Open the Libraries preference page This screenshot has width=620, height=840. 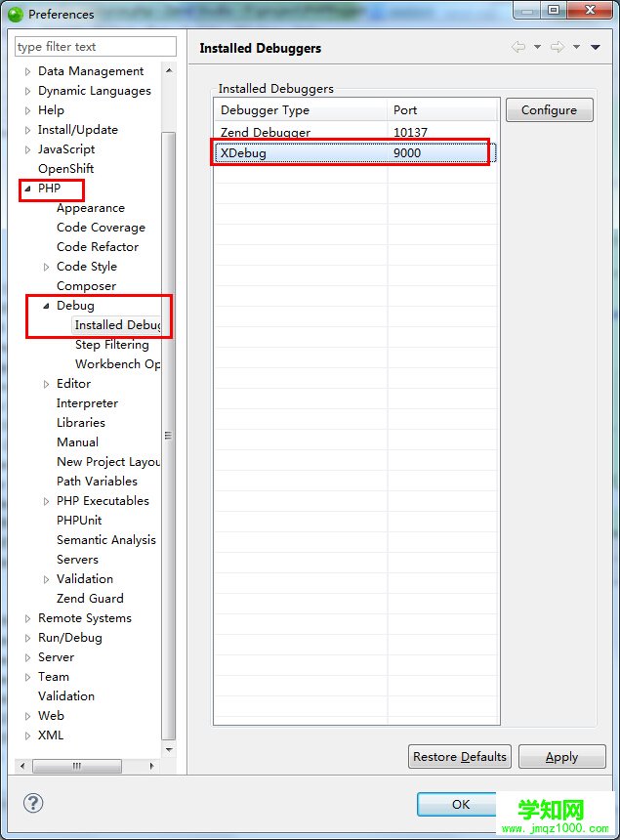(81, 423)
